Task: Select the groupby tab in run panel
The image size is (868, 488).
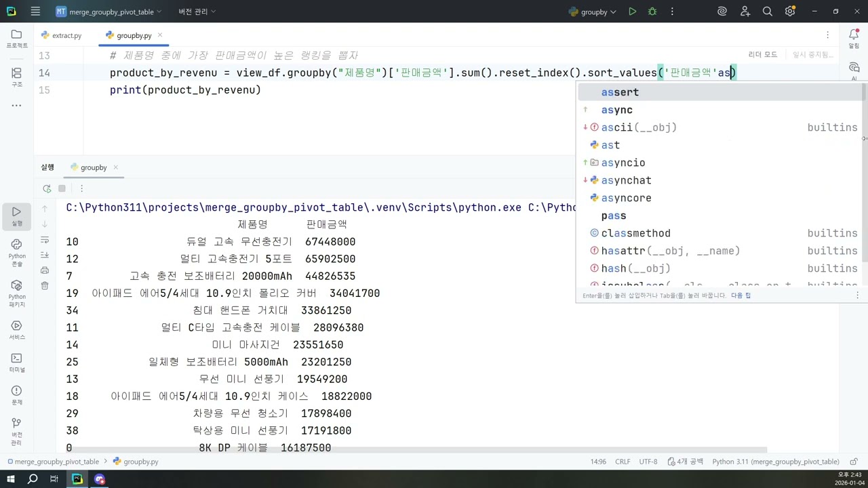Action: (94, 167)
